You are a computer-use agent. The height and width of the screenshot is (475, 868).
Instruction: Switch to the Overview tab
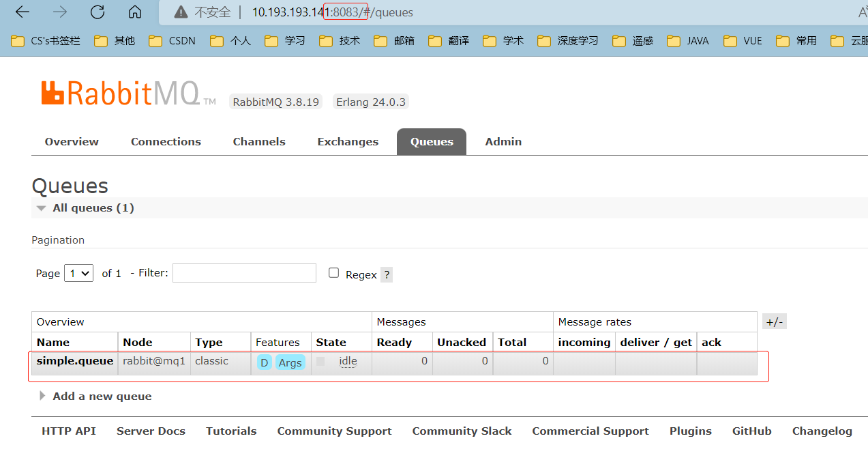click(72, 142)
